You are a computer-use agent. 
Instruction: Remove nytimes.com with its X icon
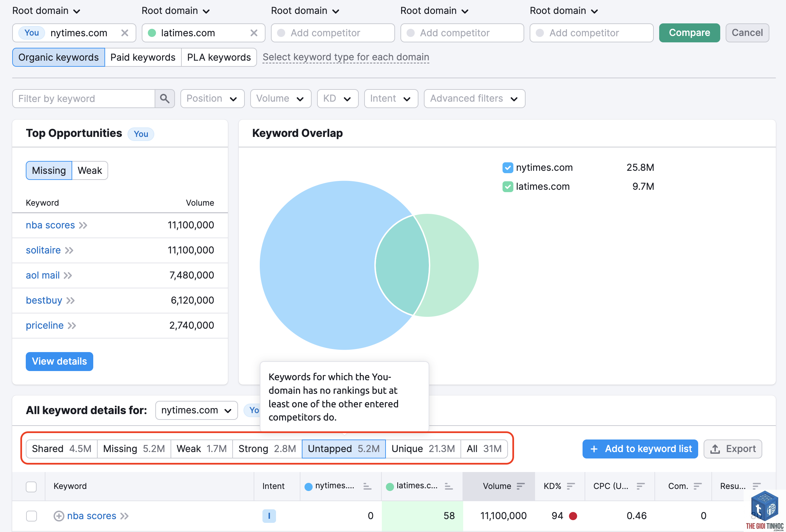[x=125, y=33]
